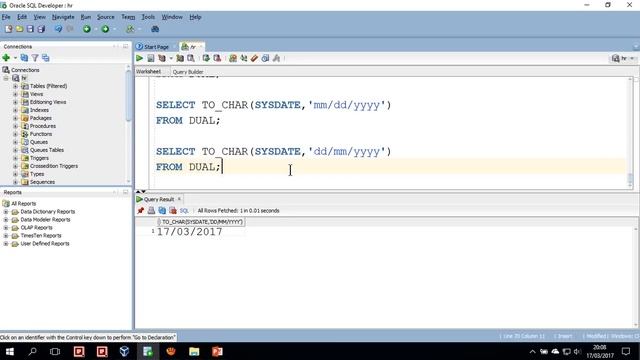This screenshot has height=360, width=640.
Task: Expand the Views tree node
Action: [16, 94]
